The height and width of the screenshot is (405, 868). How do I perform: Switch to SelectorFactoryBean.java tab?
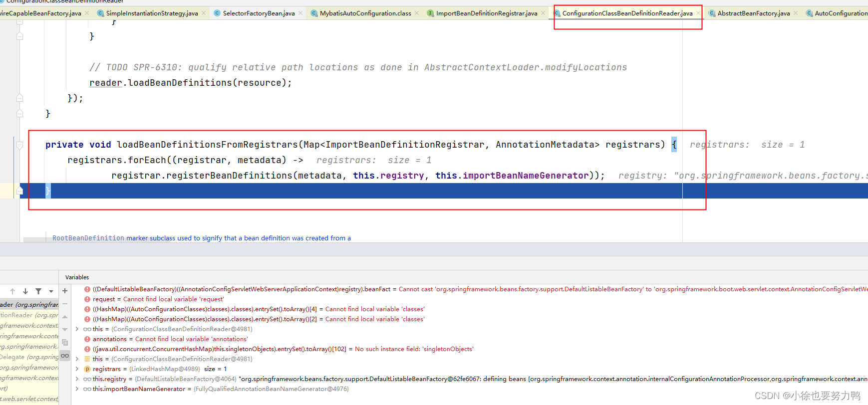(x=259, y=13)
